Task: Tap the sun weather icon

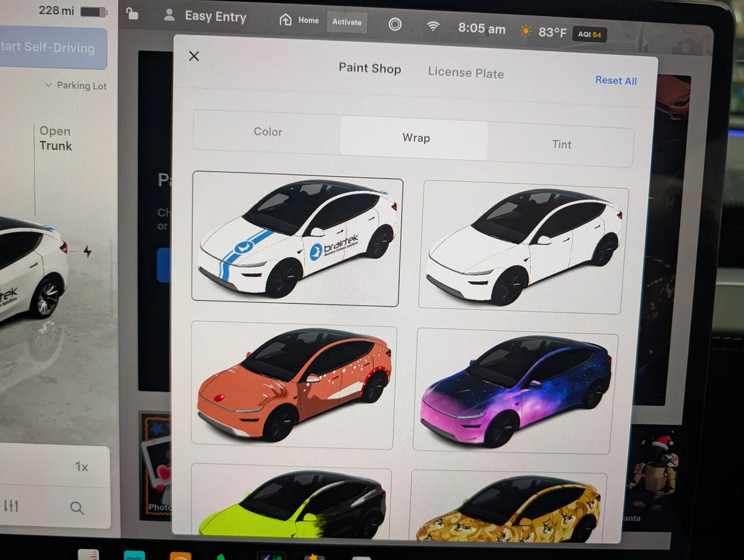Action: 525,31
